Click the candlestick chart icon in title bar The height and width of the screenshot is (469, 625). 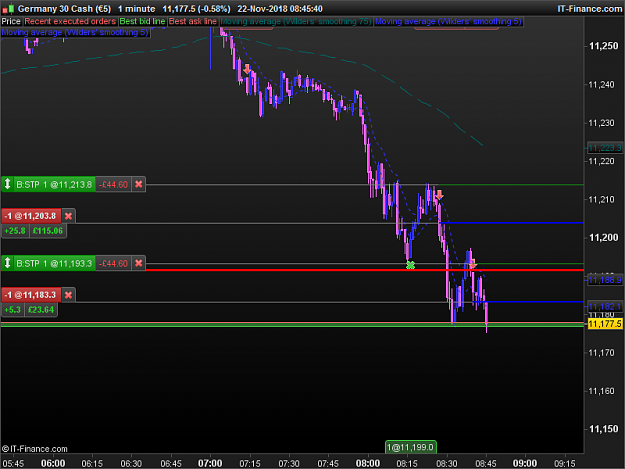point(8,8)
